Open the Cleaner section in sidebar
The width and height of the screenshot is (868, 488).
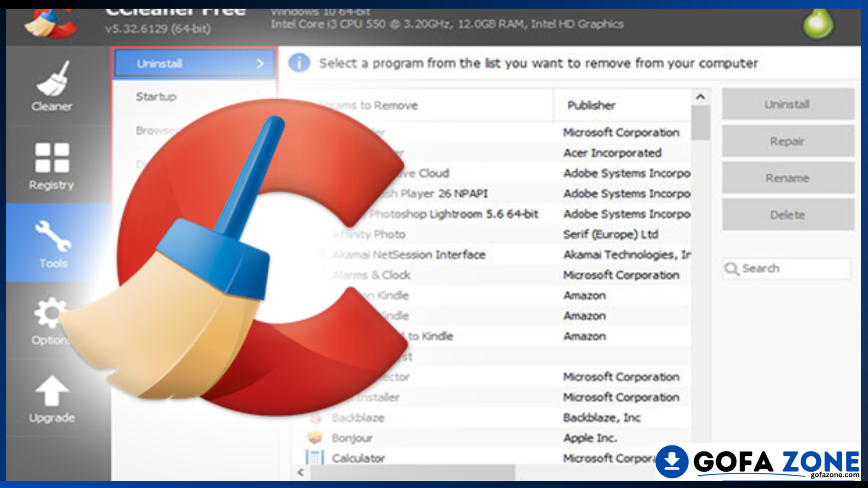(x=52, y=86)
